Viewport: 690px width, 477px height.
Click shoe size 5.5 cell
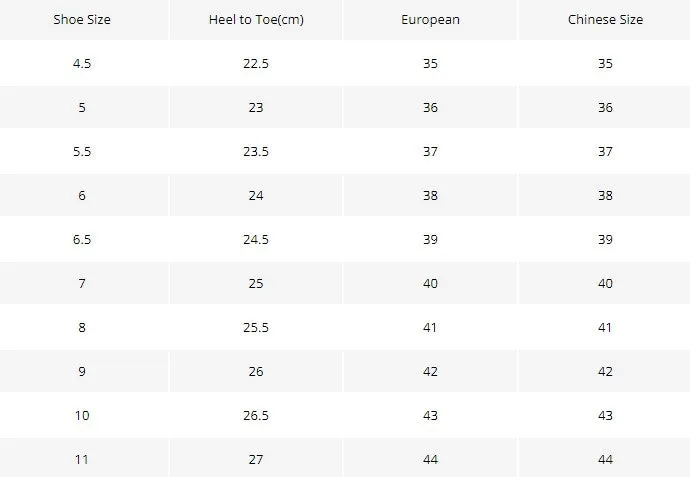82,151
